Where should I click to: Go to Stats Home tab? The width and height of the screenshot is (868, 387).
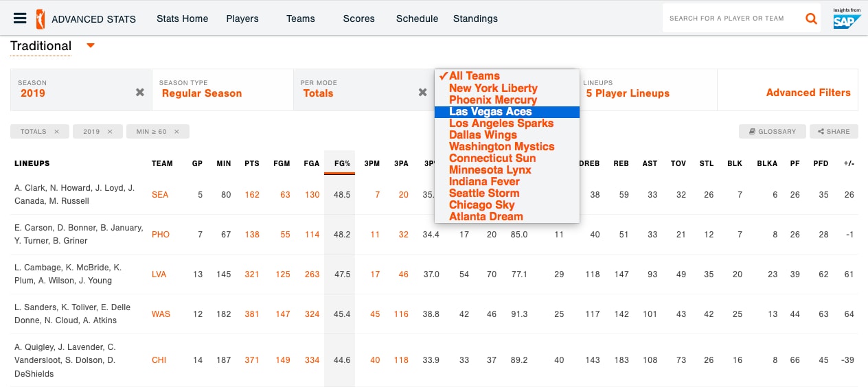click(182, 19)
